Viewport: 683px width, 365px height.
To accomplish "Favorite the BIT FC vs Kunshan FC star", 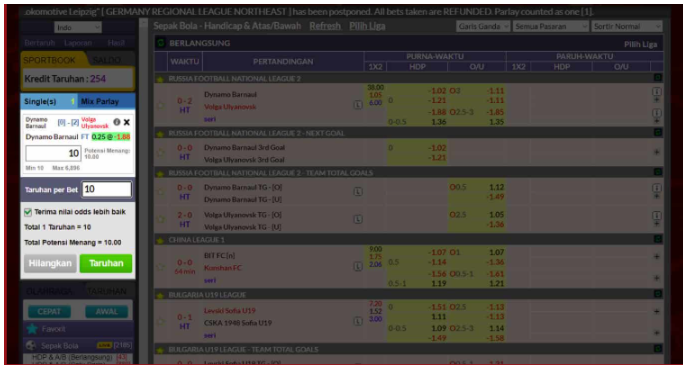I will tap(160, 266).
